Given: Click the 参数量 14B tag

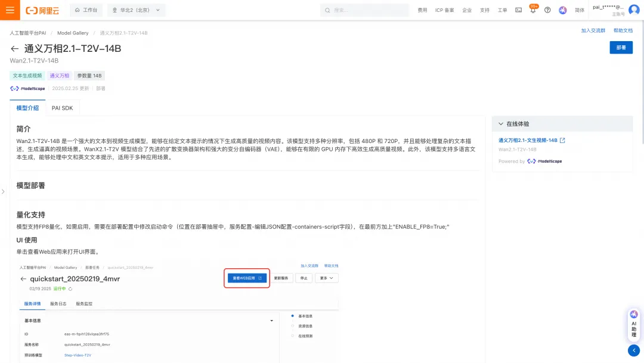Looking at the screenshot, I should (89, 76).
